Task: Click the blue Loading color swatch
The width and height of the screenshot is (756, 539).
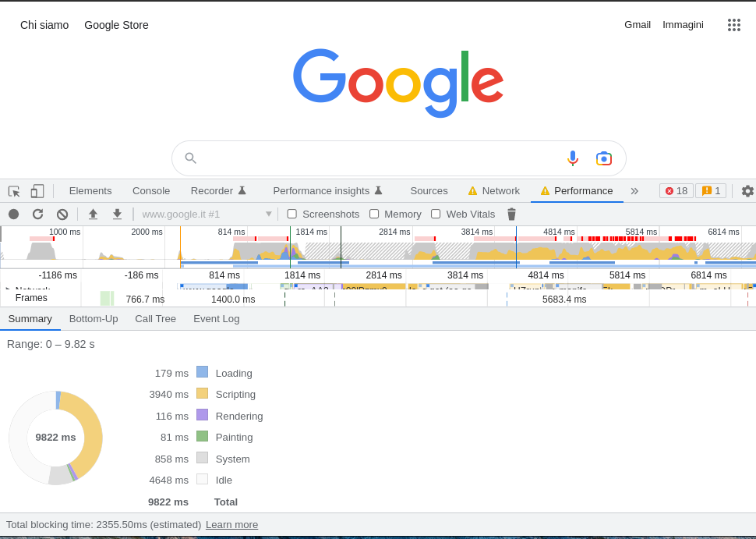Action: point(203,372)
